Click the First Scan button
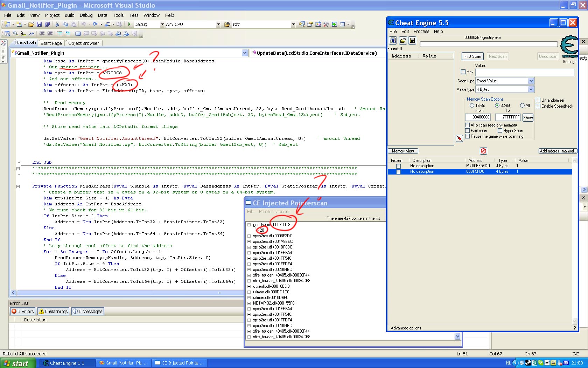Image resolution: width=588 pixels, height=368 pixels. click(x=472, y=56)
